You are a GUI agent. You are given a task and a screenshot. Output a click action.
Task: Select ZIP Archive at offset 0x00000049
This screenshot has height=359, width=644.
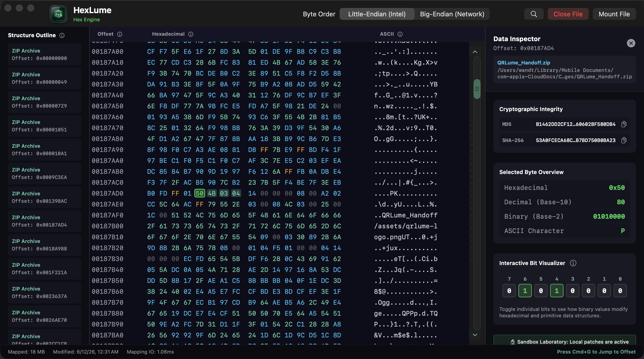click(45, 78)
